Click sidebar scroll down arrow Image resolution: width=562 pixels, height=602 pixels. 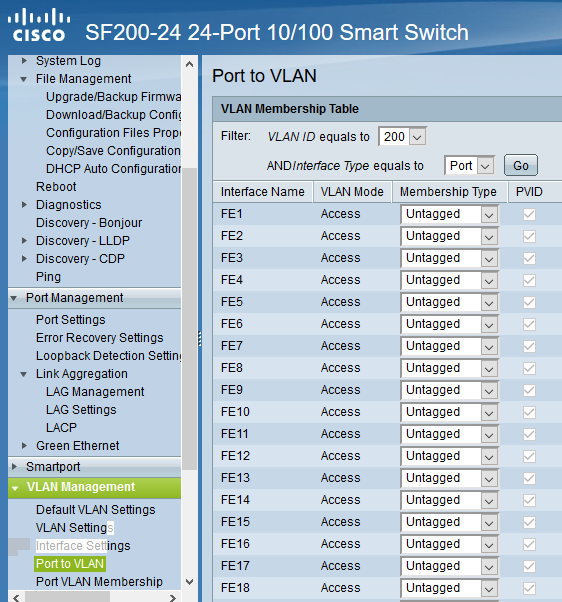189,582
